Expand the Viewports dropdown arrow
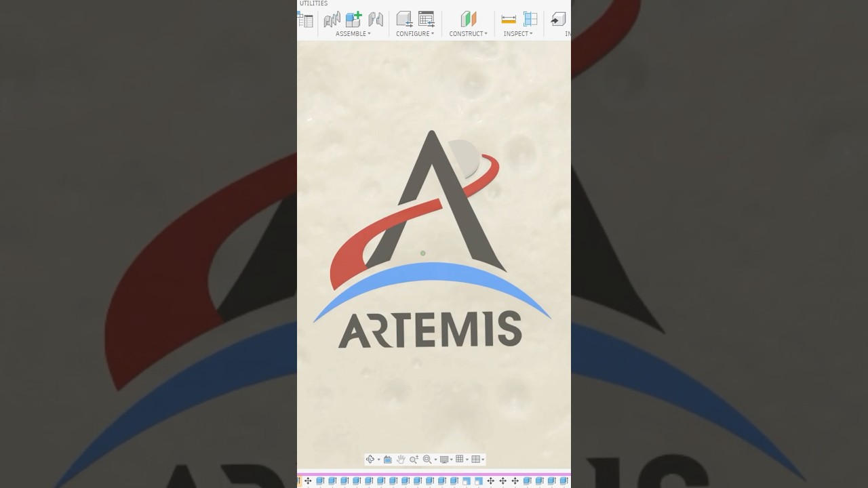 tap(483, 460)
